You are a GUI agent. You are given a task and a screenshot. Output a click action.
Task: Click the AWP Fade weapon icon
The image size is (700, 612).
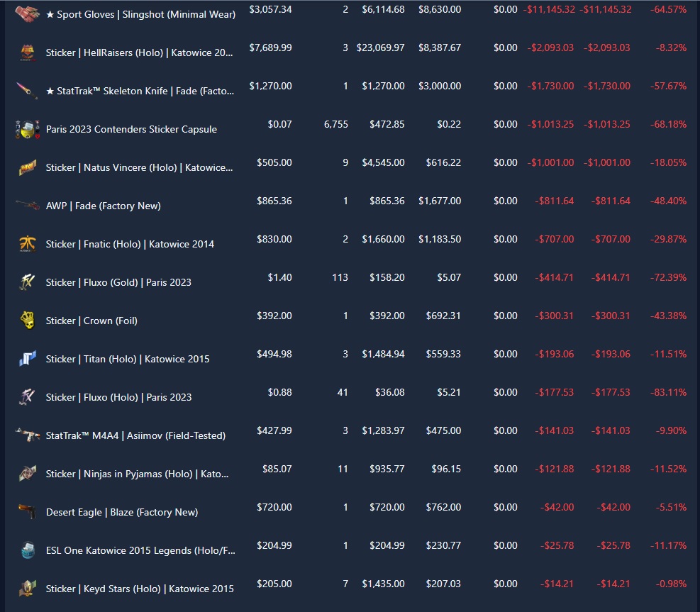point(27,206)
